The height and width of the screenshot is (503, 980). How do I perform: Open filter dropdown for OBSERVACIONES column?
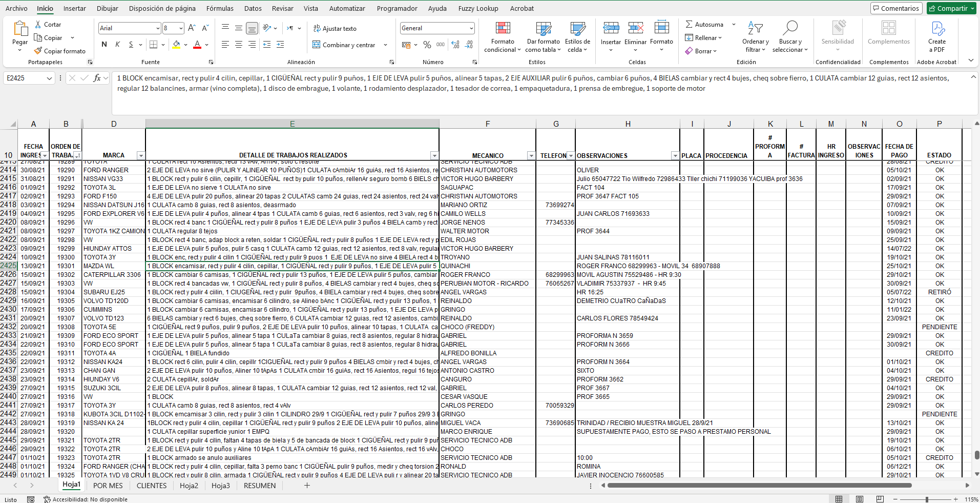[x=675, y=155]
